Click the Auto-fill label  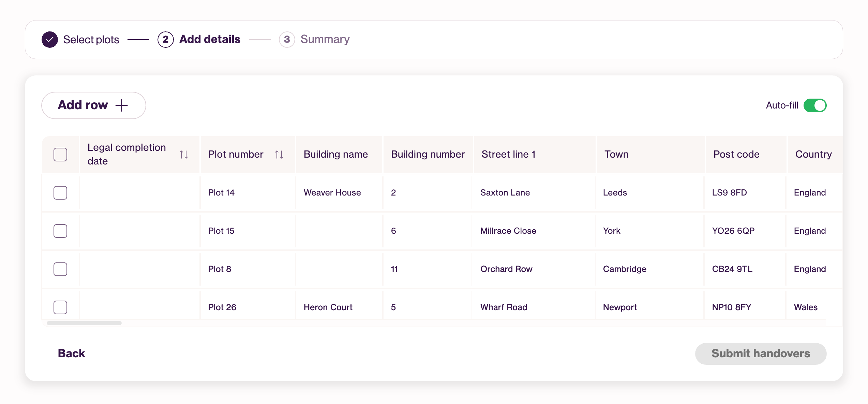(x=782, y=105)
